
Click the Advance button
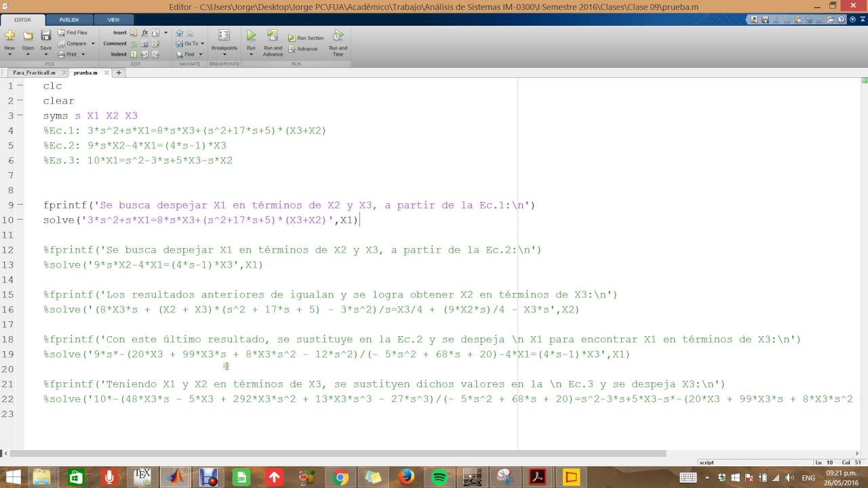(303, 49)
